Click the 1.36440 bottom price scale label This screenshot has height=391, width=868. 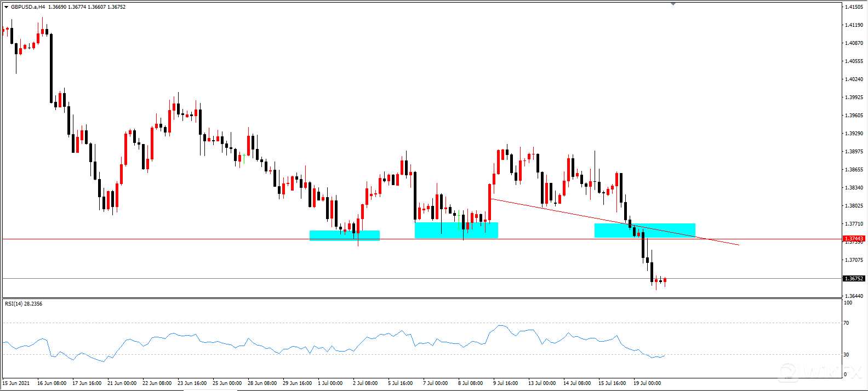click(x=854, y=296)
